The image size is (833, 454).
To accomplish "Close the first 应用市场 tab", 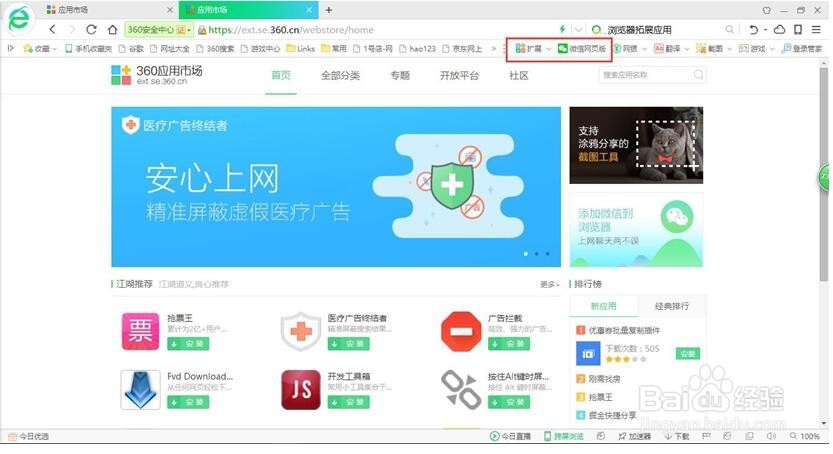I will (169, 10).
